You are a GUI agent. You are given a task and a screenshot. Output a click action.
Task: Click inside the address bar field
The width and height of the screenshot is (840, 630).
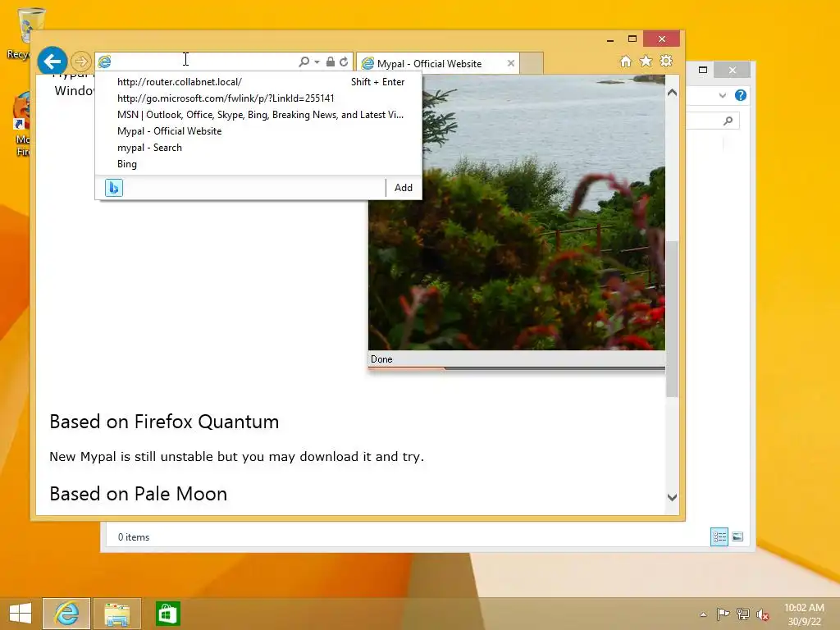pos(203,62)
